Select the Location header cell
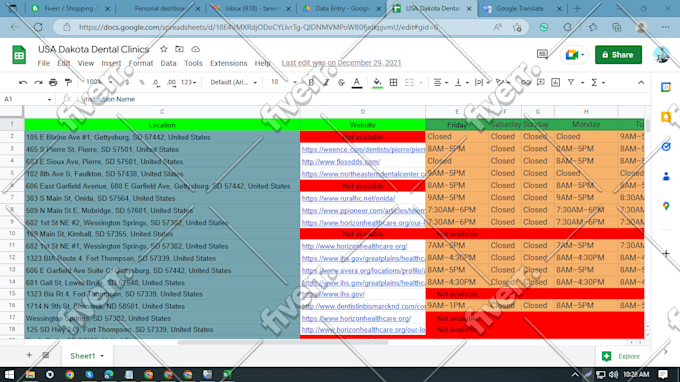Viewport: 680px width, 382px height. pyautogui.click(x=162, y=125)
